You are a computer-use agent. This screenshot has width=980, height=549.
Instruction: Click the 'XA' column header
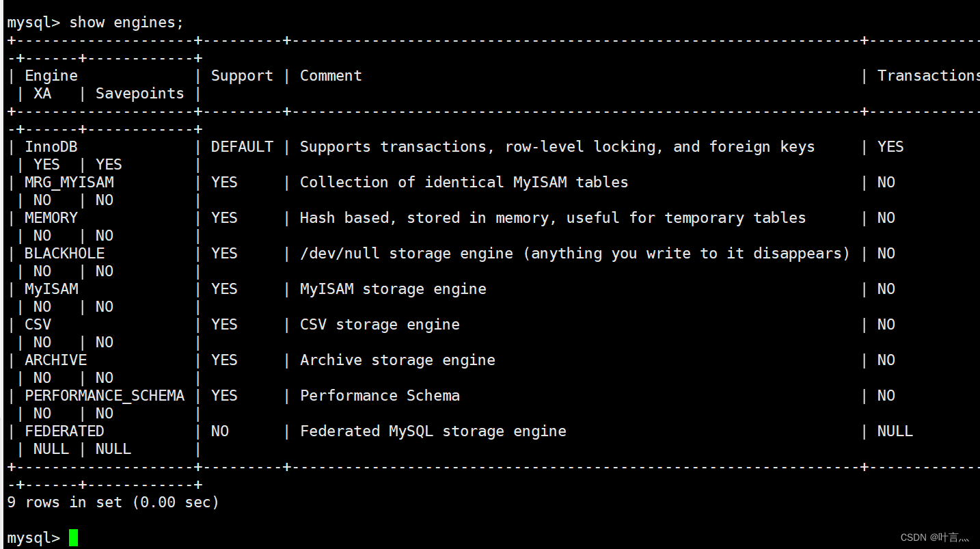(42, 94)
